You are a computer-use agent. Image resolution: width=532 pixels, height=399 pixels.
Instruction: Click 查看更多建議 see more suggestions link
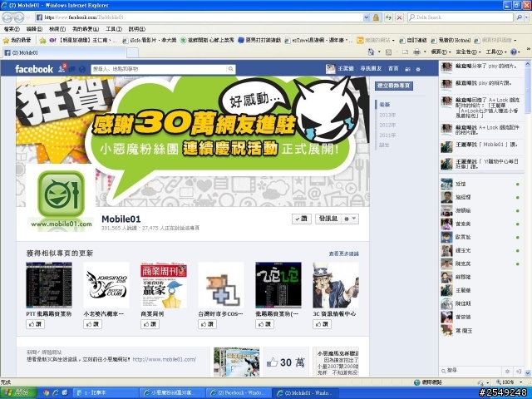[x=343, y=254]
